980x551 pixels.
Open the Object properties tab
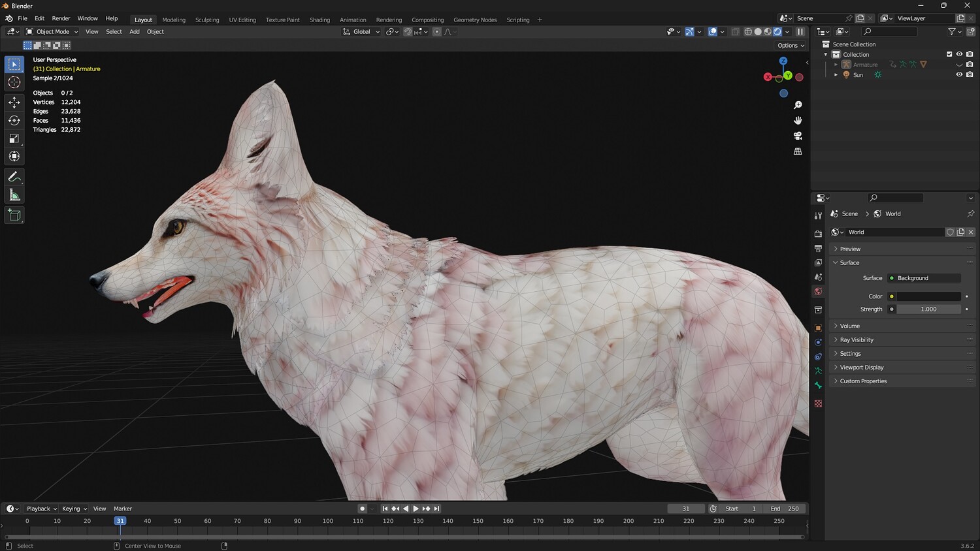click(x=818, y=328)
